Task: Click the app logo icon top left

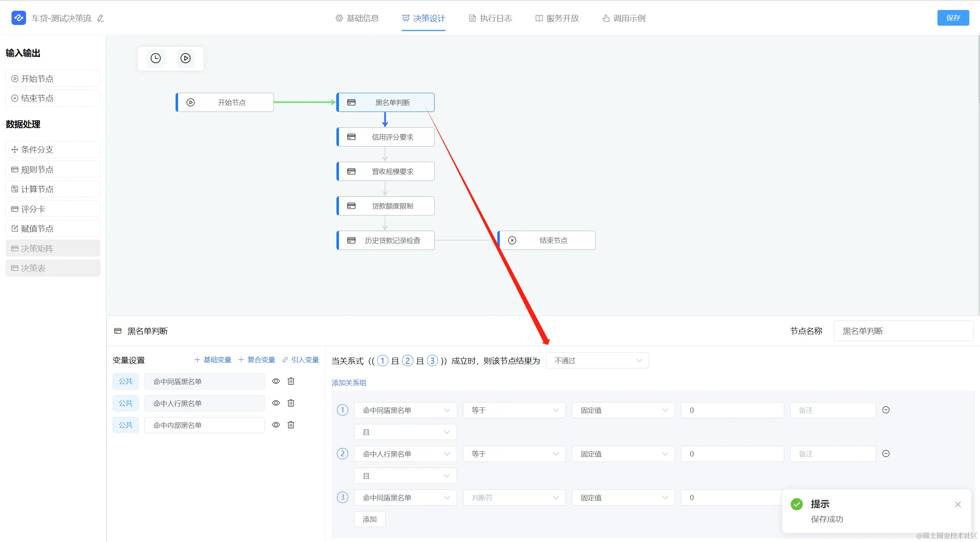Action: tap(19, 18)
